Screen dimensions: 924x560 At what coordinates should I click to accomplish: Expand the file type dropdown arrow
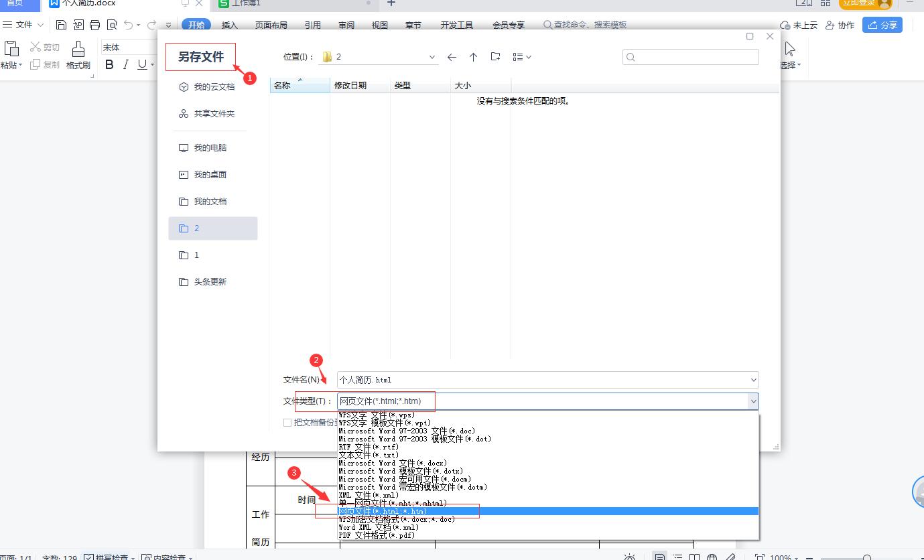[753, 401]
